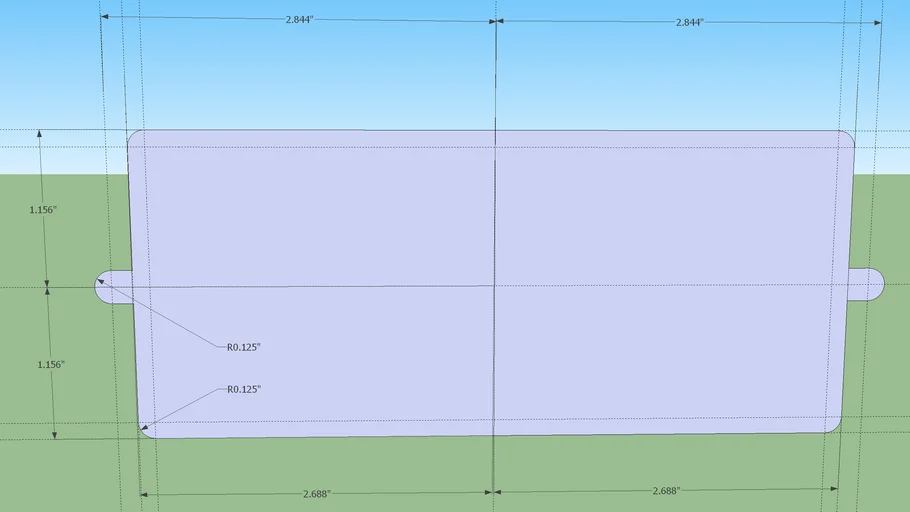Select the lower 1.156" vertical dimension label

[49, 365]
